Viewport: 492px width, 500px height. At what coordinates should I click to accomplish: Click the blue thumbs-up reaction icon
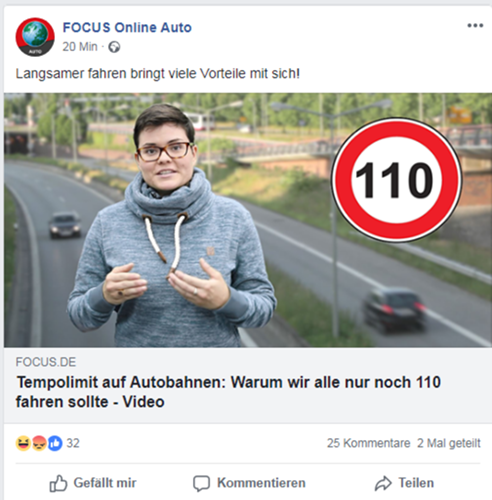[55, 443]
